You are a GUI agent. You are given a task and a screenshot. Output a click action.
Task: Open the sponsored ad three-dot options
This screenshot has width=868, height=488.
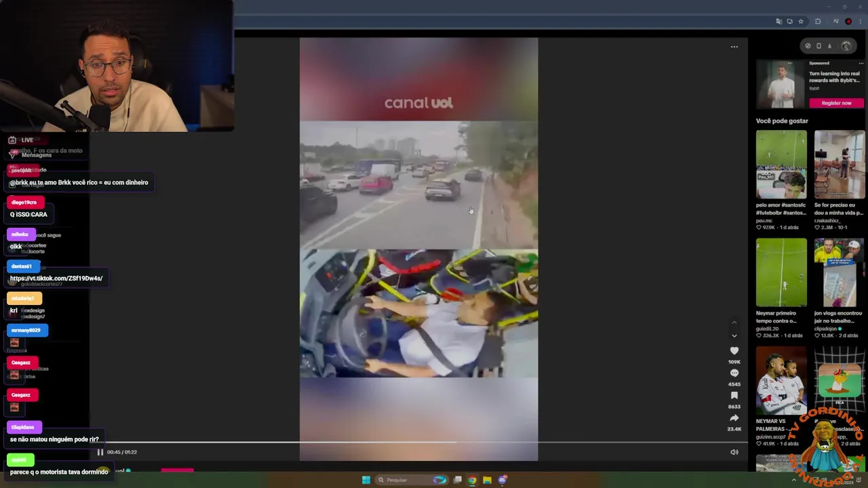tap(861, 63)
